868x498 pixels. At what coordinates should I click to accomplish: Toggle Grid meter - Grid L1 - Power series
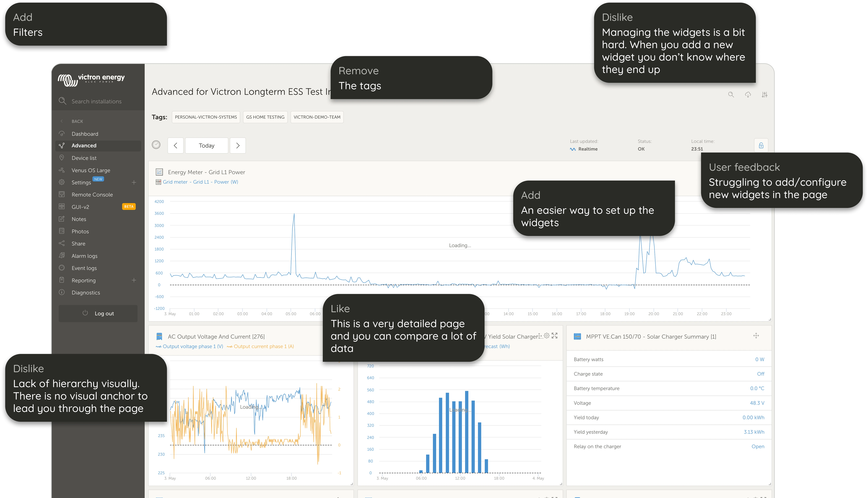pos(197,182)
